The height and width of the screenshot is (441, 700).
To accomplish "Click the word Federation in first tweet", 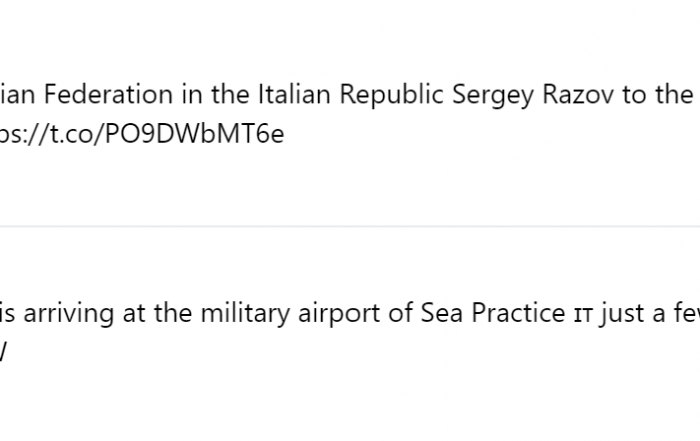I will 108,94.
